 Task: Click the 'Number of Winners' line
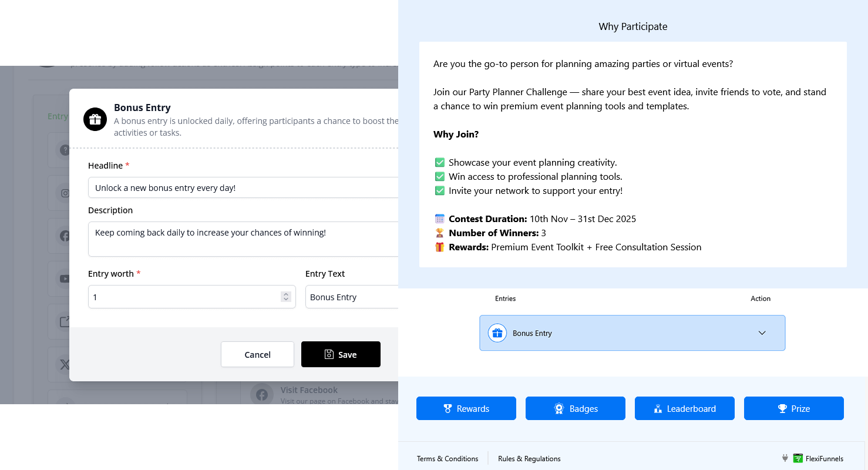coord(490,233)
